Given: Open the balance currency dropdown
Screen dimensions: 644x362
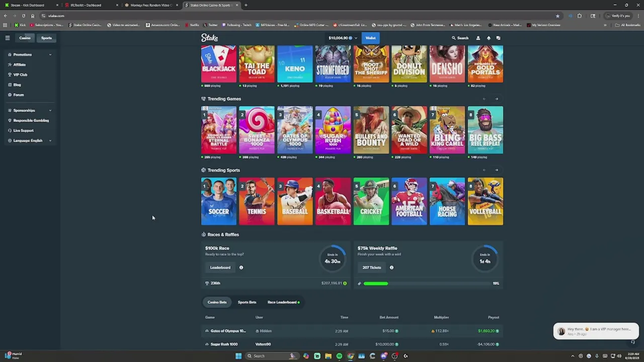Looking at the screenshot, I should coord(343,38).
